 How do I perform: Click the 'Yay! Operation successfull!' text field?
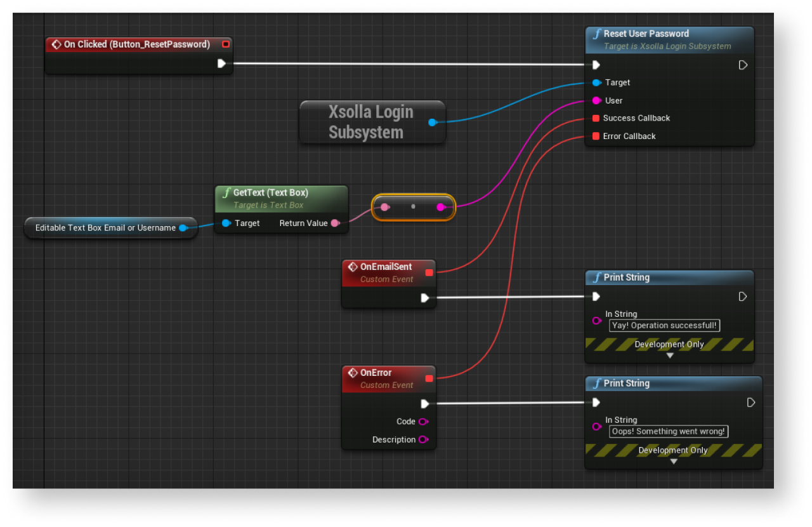point(664,325)
